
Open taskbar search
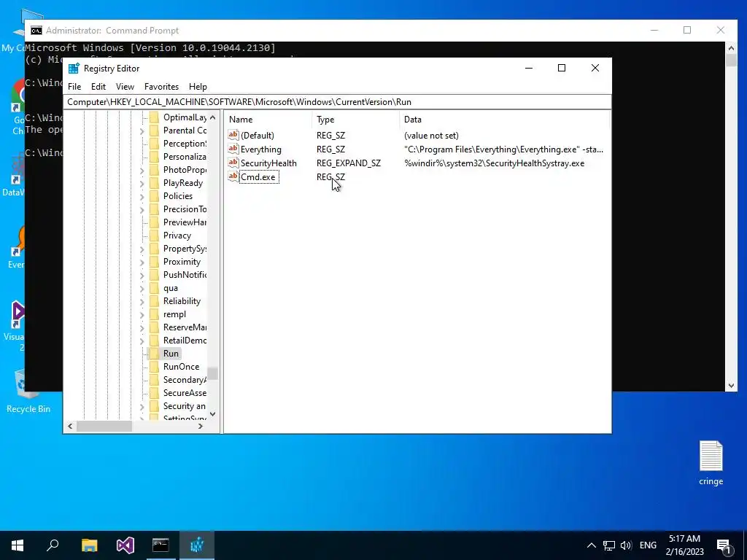pyautogui.click(x=53, y=545)
